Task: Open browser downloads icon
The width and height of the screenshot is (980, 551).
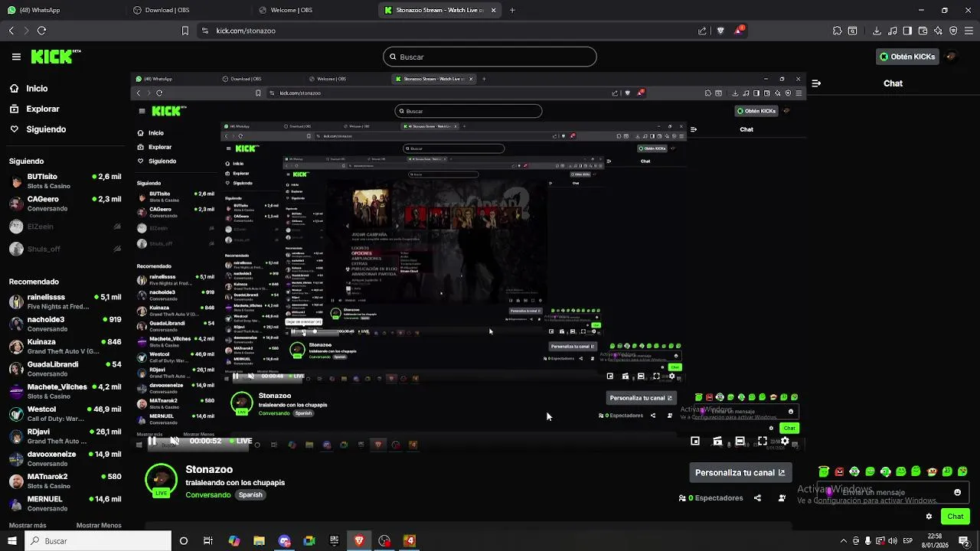Action: pyautogui.click(x=877, y=31)
